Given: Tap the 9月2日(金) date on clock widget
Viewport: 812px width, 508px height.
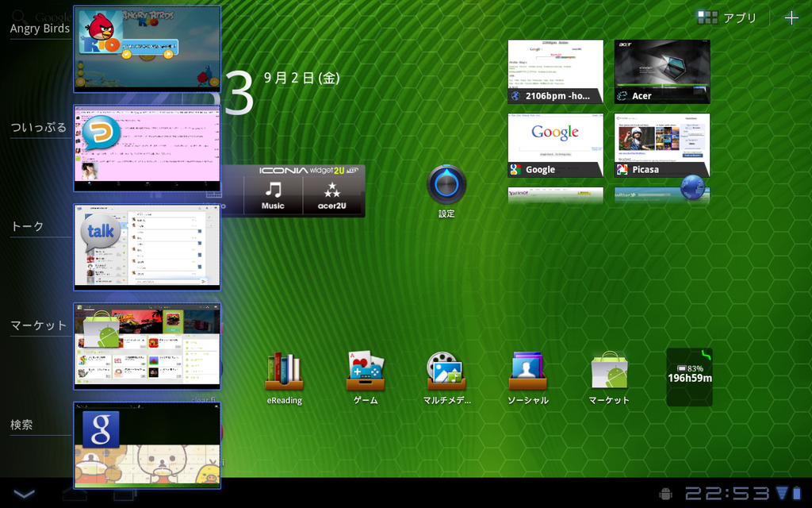Looking at the screenshot, I should [x=302, y=78].
